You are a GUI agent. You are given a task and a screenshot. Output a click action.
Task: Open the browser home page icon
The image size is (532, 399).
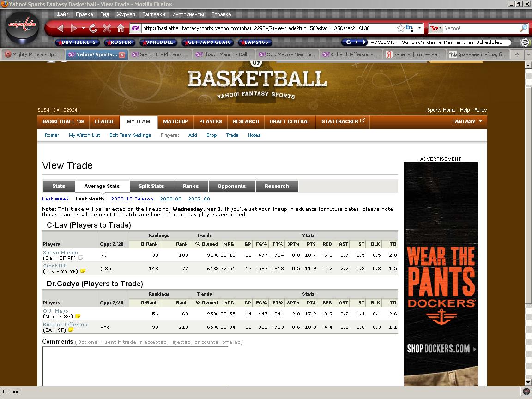pyautogui.click(x=121, y=29)
